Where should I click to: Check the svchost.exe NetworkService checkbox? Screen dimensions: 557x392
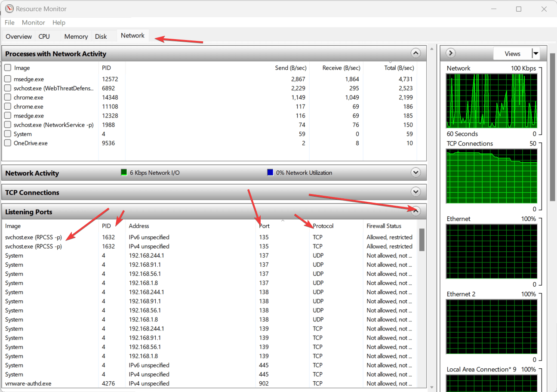tap(8, 125)
